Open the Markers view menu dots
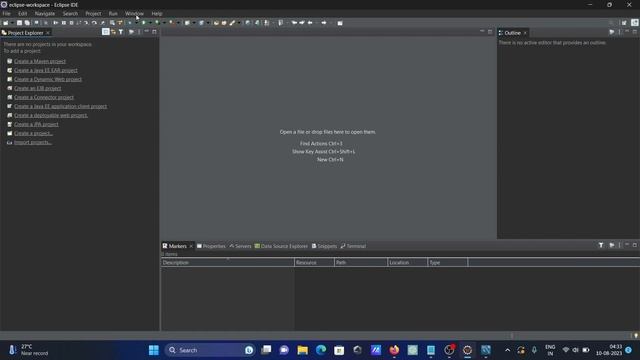The height and width of the screenshot is (360, 640). (x=620, y=245)
